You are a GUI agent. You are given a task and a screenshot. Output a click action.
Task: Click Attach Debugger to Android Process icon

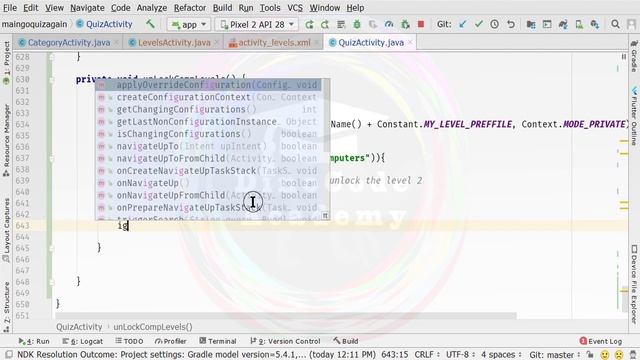(405, 24)
